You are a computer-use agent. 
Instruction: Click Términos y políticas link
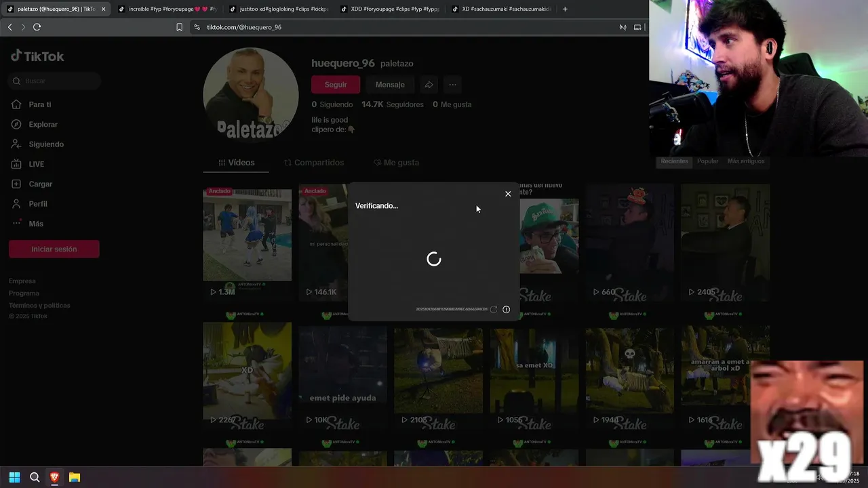tap(39, 306)
